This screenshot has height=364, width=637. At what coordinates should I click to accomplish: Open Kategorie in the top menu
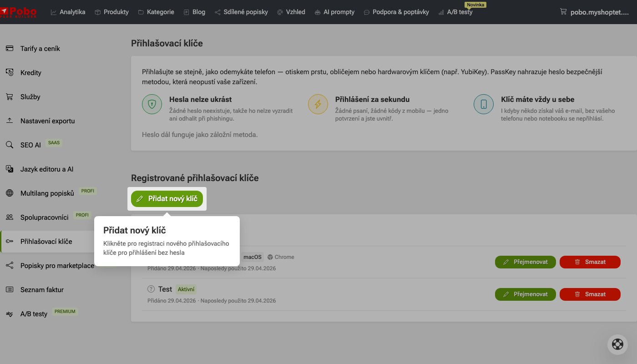click(x=156, y=12)
